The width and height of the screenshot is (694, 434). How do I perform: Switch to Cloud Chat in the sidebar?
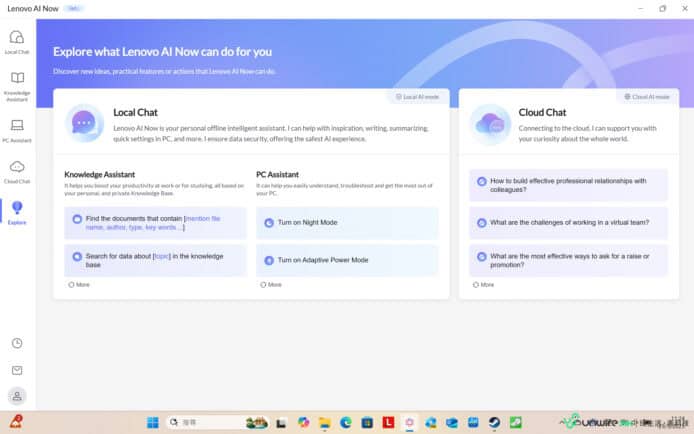17,172
